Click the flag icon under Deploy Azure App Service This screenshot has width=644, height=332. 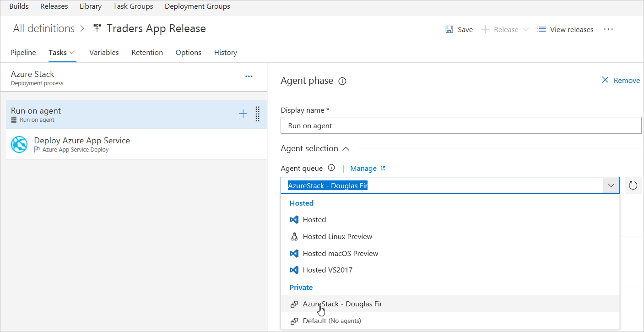point(37,149)
